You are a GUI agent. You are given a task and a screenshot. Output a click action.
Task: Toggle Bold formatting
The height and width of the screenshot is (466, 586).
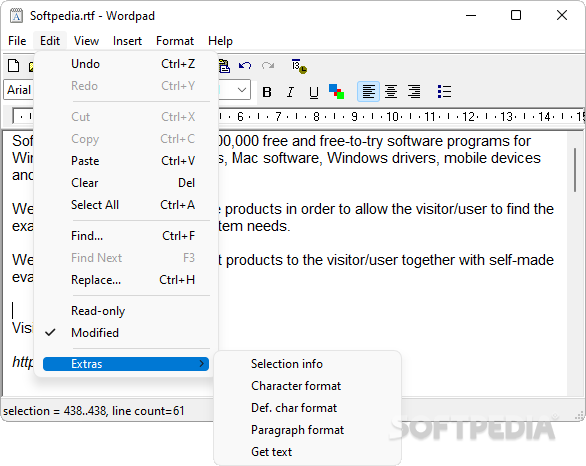[267, 92]
